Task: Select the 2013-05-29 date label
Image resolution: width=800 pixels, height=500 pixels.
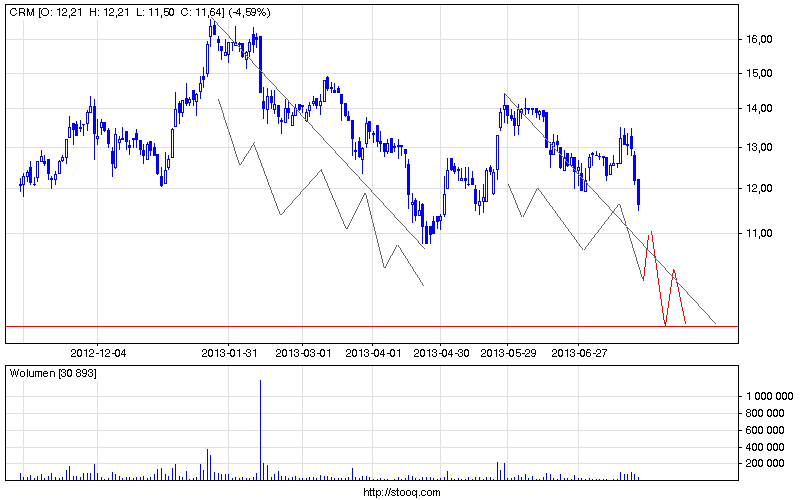Action: click(x=508, y=353)
